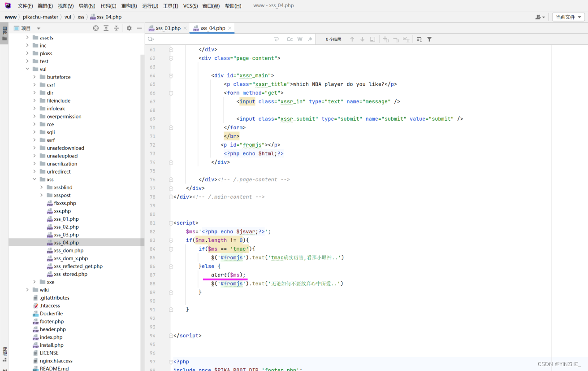588x371 pixels.
Task: Add selection for next occurrence icon
Action: [386, 39]
